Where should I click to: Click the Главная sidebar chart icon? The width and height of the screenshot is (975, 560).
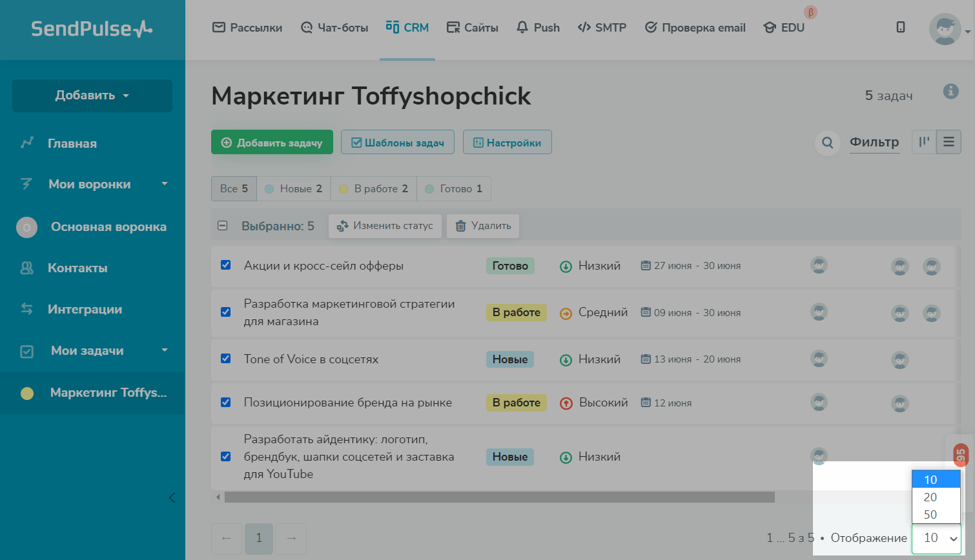26,143
